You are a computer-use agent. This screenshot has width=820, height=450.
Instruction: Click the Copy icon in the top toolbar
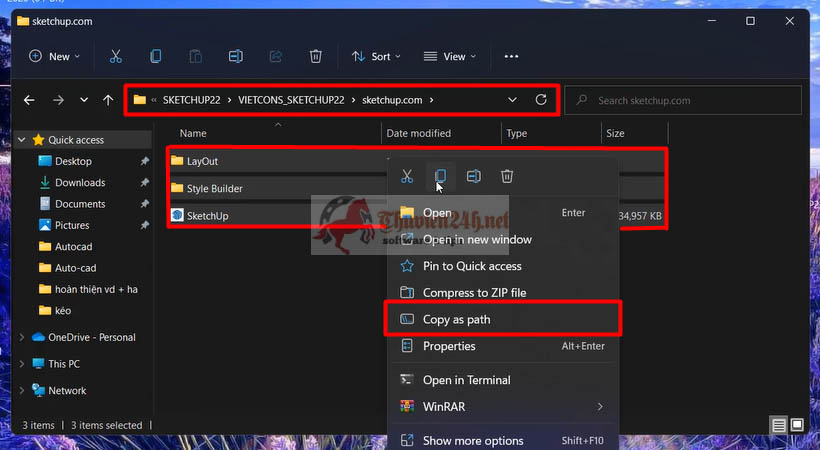[x=155, y=57]
